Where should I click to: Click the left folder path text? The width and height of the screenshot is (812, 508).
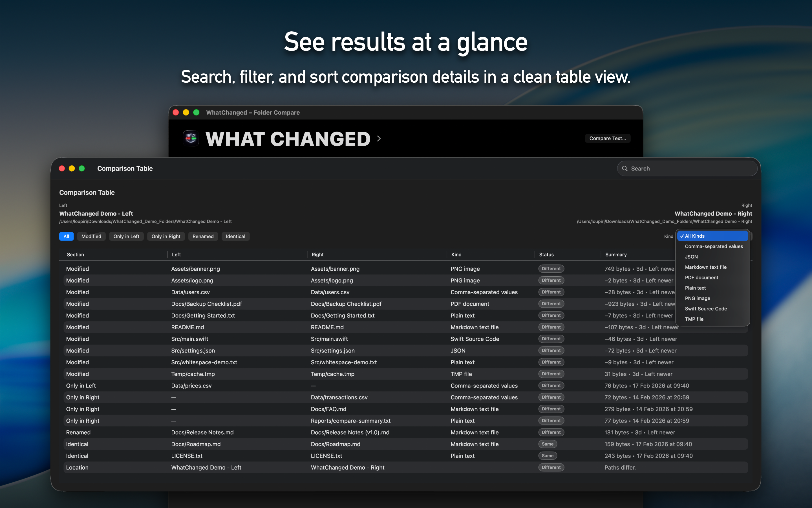click(x=145, y=222)
